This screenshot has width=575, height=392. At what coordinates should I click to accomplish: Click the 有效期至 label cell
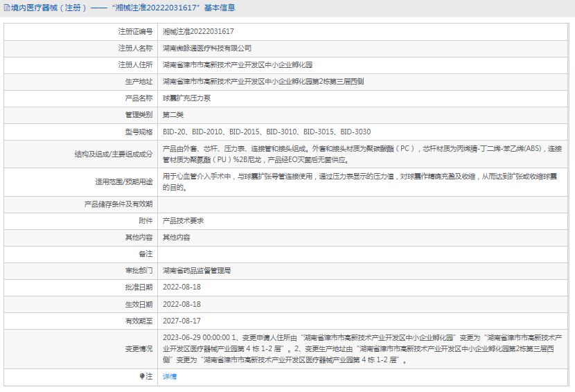click(80, 321)
